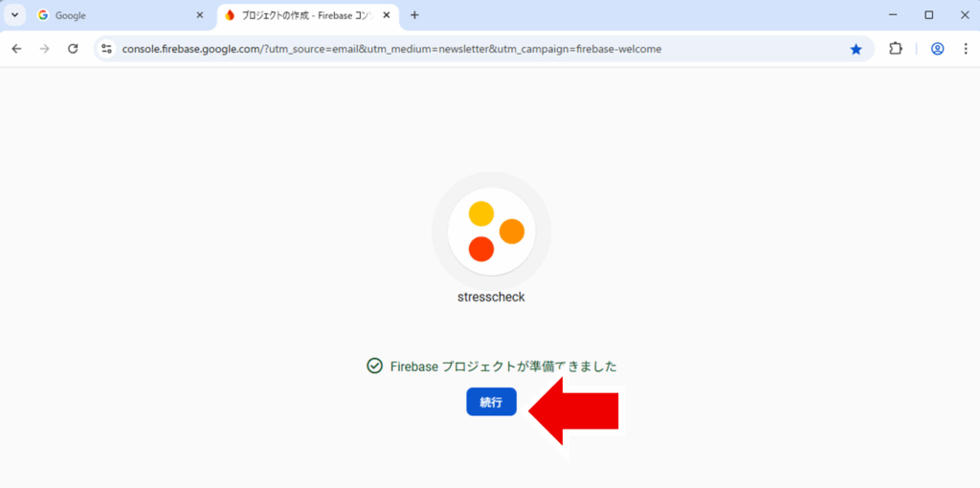Click the bookmark star icon
Screen dimensions: 980x488
(856, 49)
